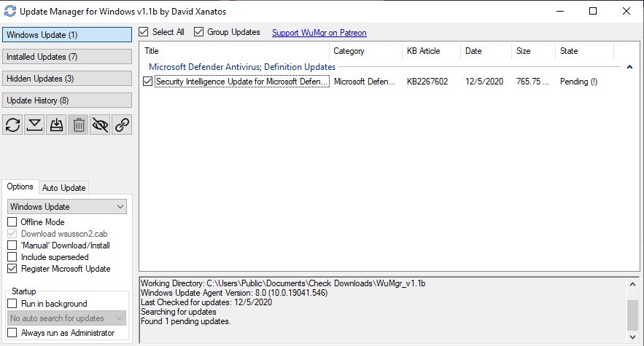
Task: Click the Found 1 pending updates log line
Action: point(186,321)
